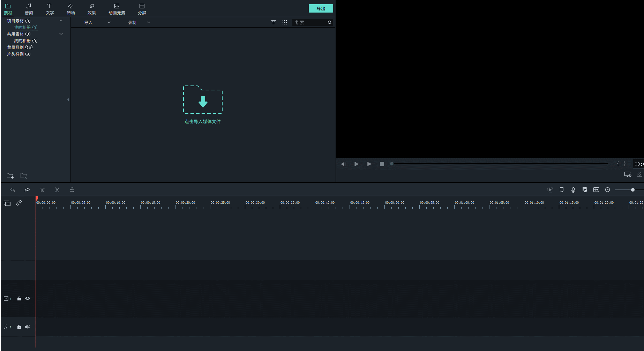Take a snapshot of the preview

point(639,174)
